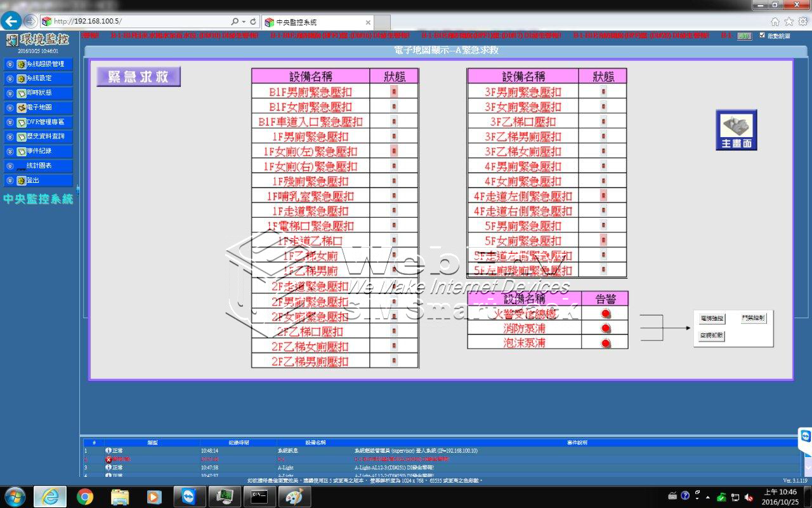Image resolution: width=812 pixels, height=508 pixels.
Task: Click the 空調卸載 button
Action: (x=712, y=336)
